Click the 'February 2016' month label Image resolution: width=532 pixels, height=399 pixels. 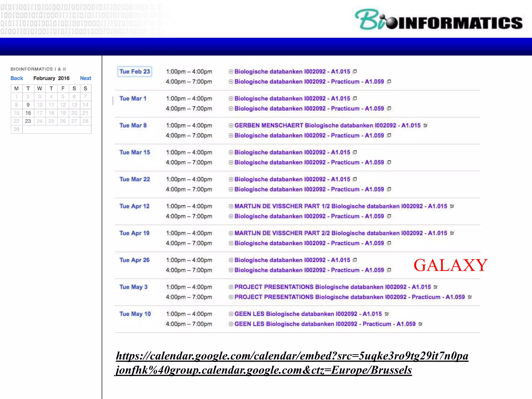point(51,78)
